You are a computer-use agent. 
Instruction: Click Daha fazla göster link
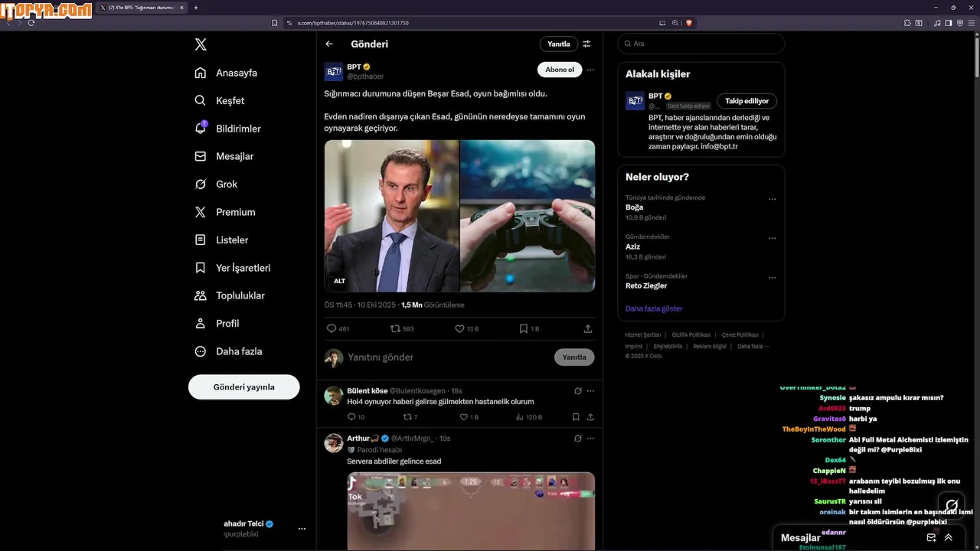coord(654,308)
